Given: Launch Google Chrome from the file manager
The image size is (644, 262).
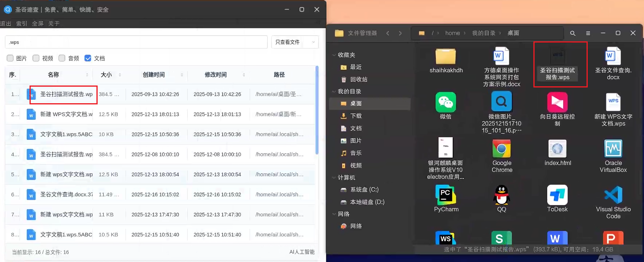Looking at the screenshot, I should coord(502,149).
